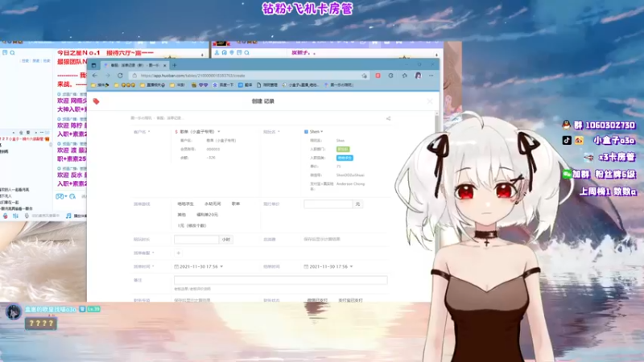Select the 支付宝已支付 status option
The image size is (644, 362).
click(x=350, y=300)
